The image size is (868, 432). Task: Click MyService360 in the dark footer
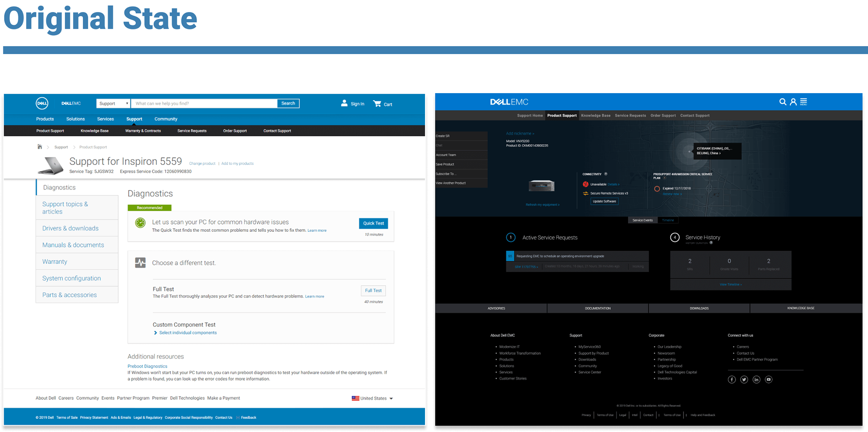pyautogui.click(x=590, y=347)
